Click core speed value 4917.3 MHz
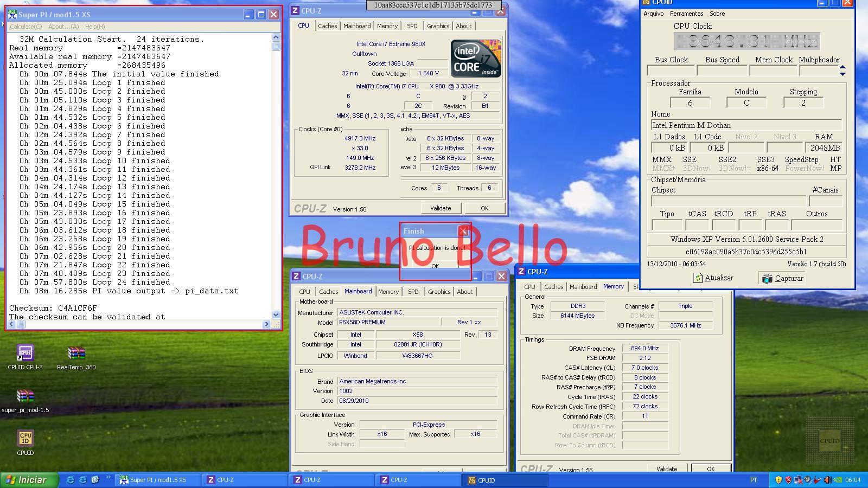Image resolution: width=868 pixels, height=488 pixels. click(360, 138)
